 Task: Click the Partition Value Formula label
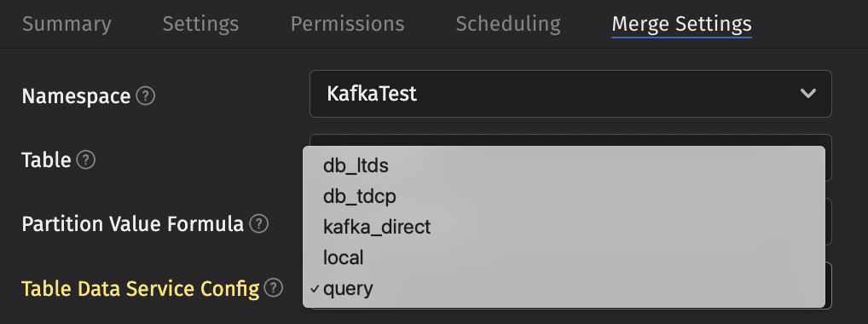[132, 224]
